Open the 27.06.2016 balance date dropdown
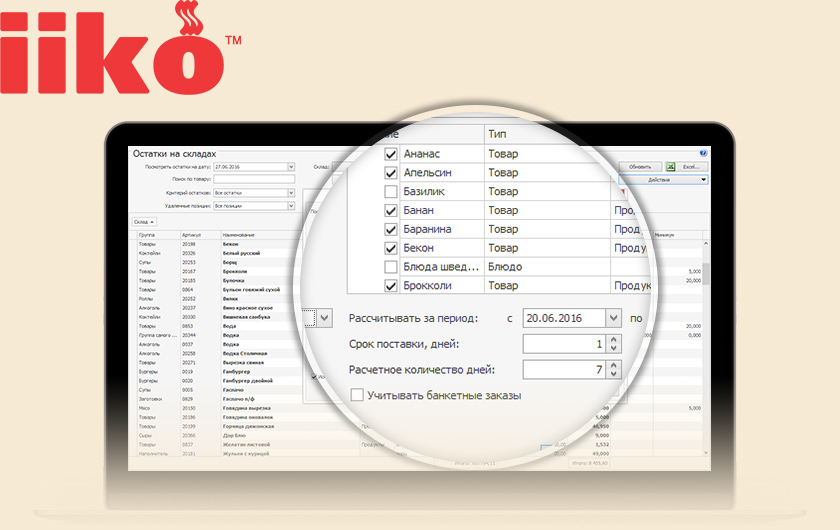 pos(291,167)
